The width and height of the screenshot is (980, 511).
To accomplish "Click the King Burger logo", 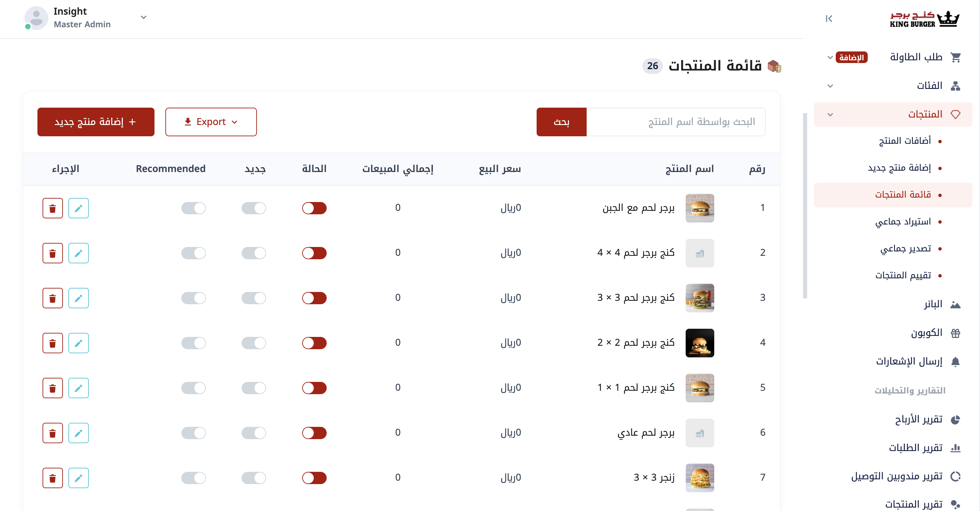I will pyautogui.click(x=925, y=19).
